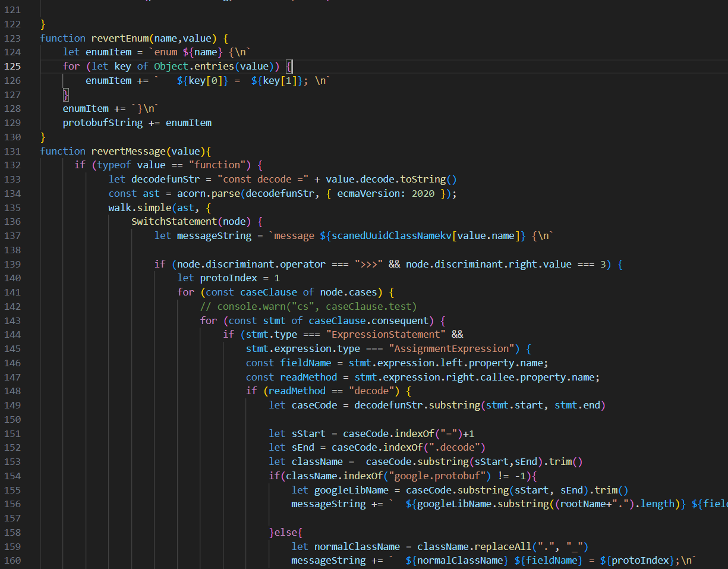
Task: Click the commented console.warn line
Action: point(308,307)
